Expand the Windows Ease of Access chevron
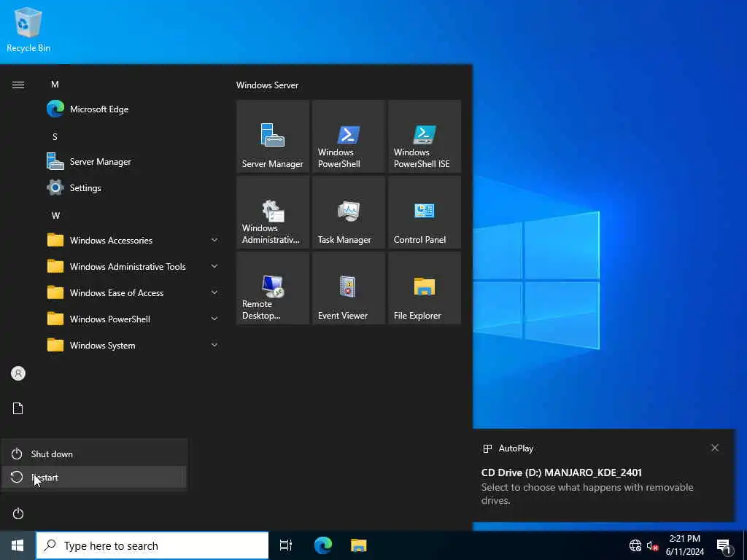Viewport: 747px width, 560px height. [x=214, y=292]
